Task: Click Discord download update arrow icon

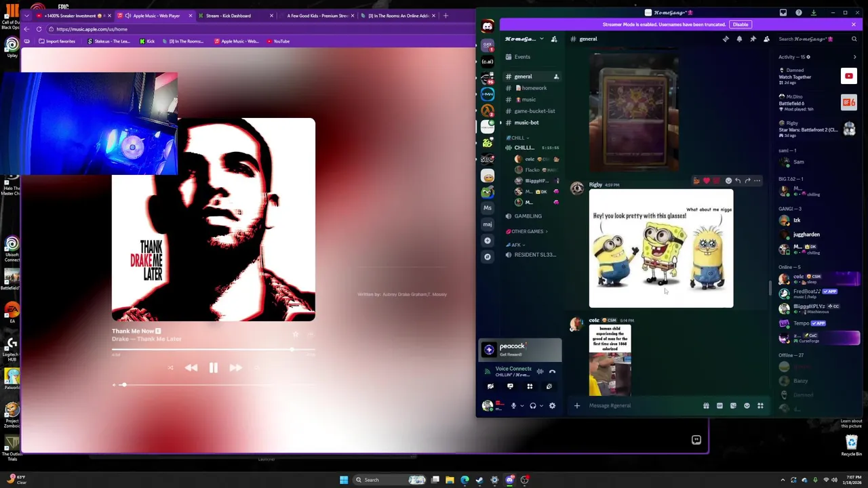Action: (814, 12)
